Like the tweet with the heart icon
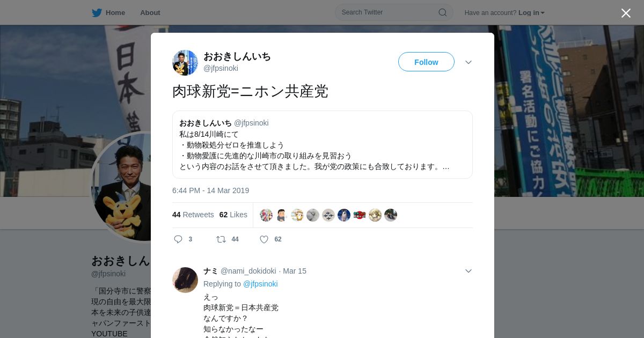Image resolution: width=644 pixels, height=338 pixels. pos(264,239)
